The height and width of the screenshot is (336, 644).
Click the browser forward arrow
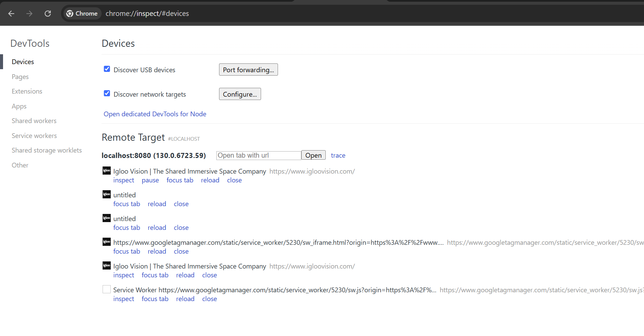tap(29, 14)
